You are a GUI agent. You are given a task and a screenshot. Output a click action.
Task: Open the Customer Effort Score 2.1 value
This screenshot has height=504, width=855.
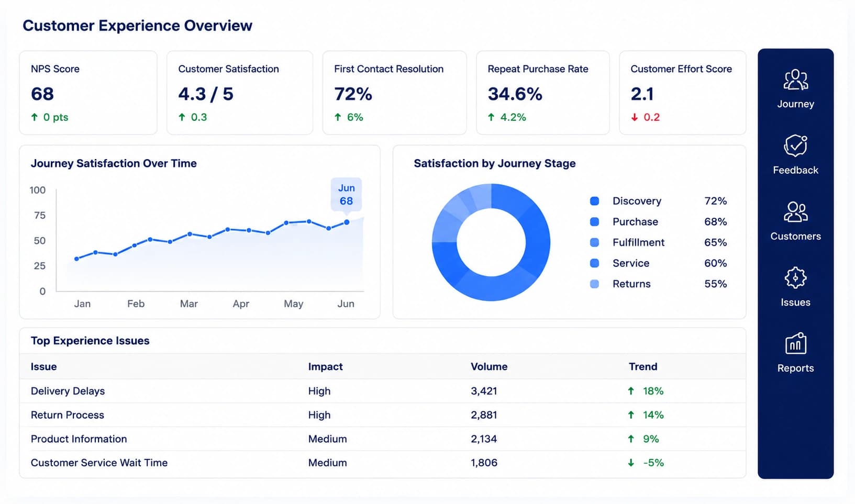point(642,94)
